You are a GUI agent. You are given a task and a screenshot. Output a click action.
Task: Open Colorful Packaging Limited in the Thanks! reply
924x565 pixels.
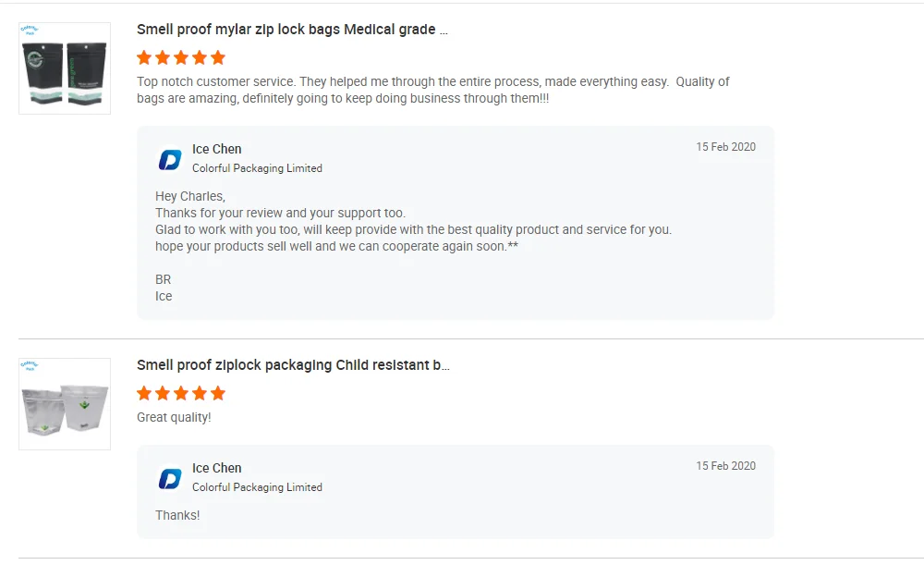pyautogui.click(x=257, y=487)
